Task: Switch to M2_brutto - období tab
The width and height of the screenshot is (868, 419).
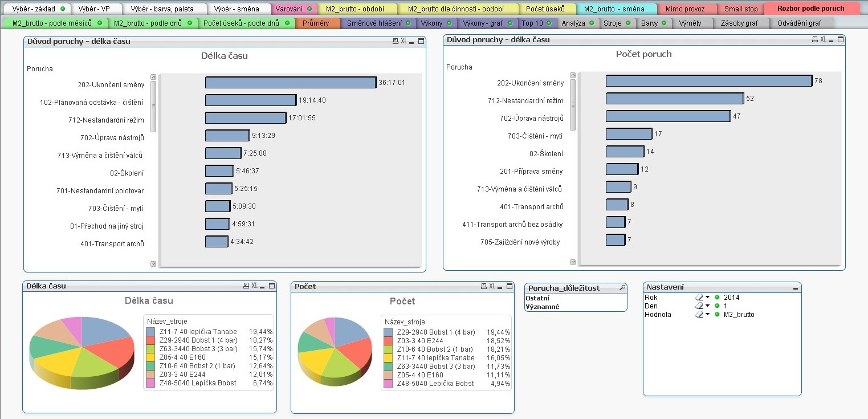Action: coord(357,9)
